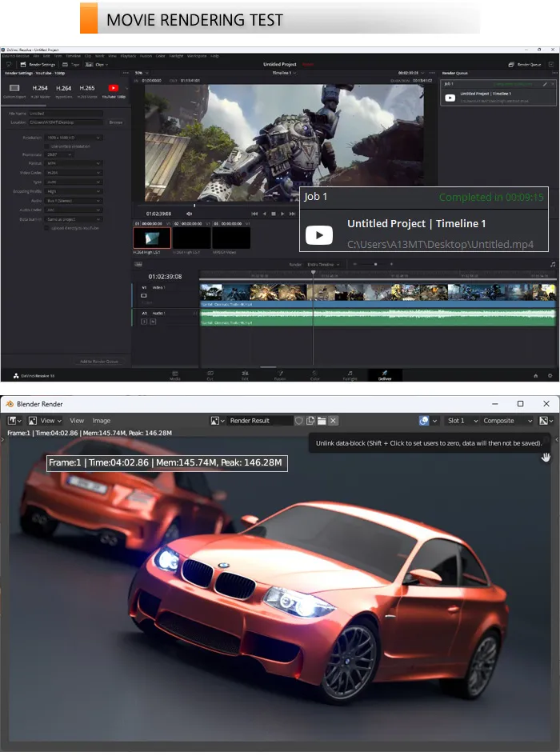Screen dimensions: 560x756
Task: Open the Deliver page icon
Action: [385, 375]
